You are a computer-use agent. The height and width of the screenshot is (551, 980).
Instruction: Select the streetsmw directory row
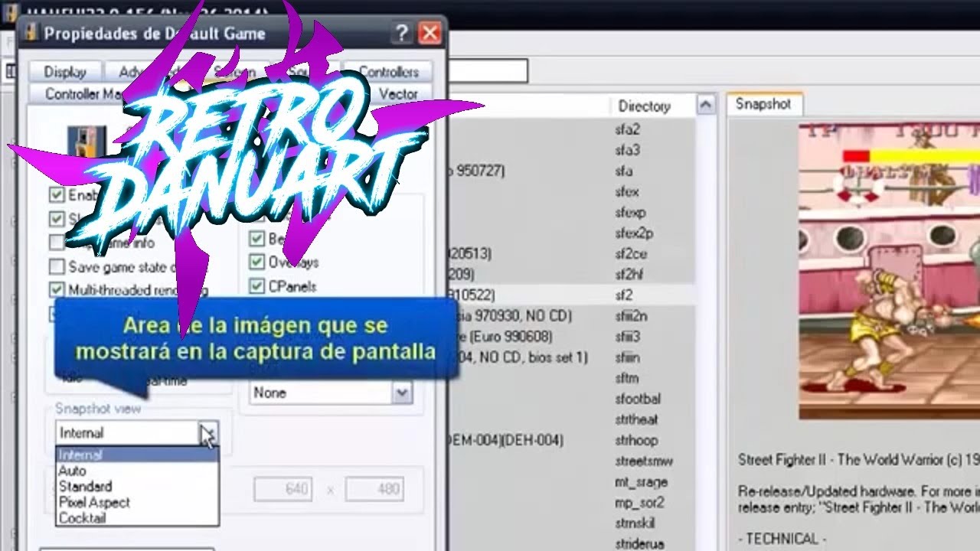tap(643, 461)
